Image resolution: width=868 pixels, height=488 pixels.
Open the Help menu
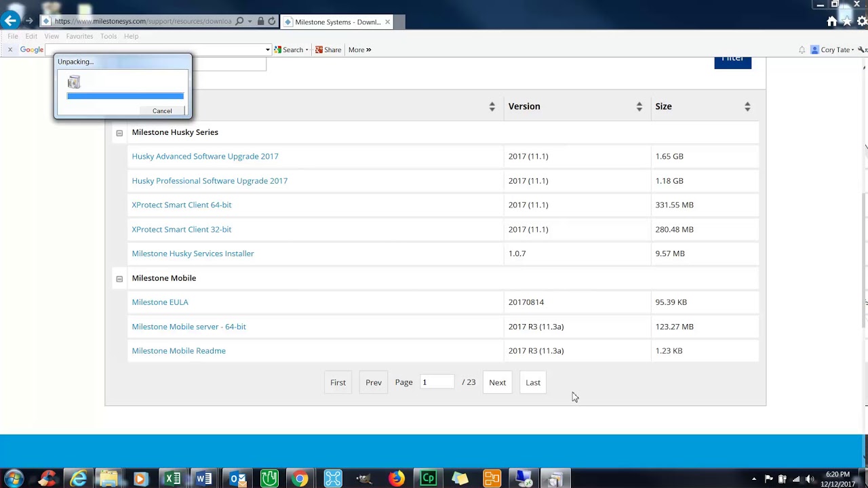[x=131, y=36]
